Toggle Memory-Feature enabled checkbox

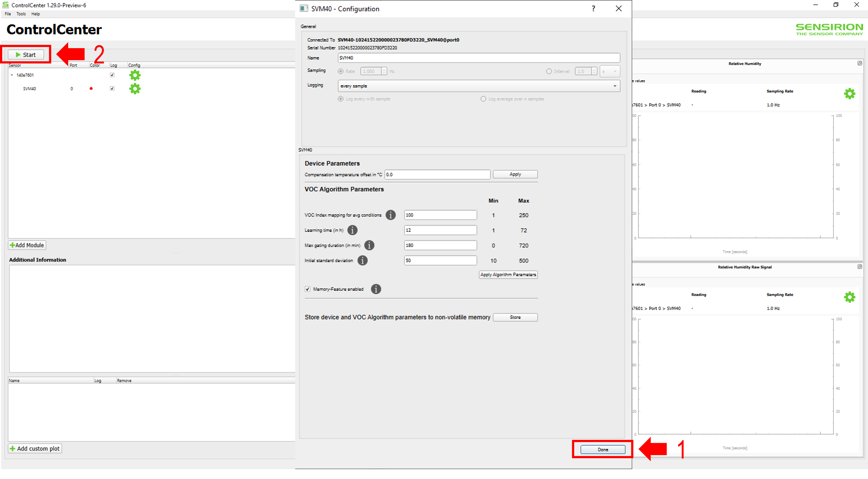click(x=307, y=289)
